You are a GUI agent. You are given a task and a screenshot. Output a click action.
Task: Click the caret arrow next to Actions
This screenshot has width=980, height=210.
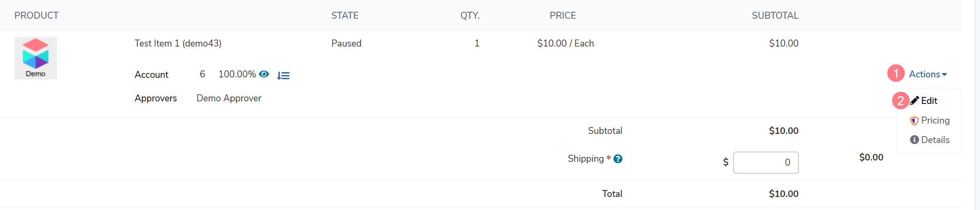[x=944, y=75]
